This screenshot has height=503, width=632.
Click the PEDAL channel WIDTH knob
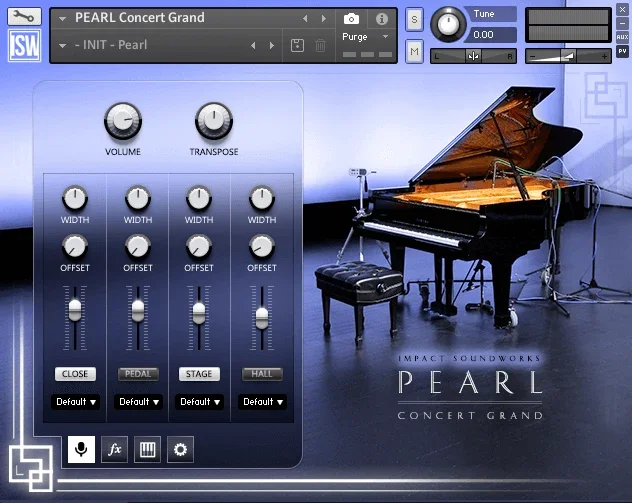click(138, 198)
